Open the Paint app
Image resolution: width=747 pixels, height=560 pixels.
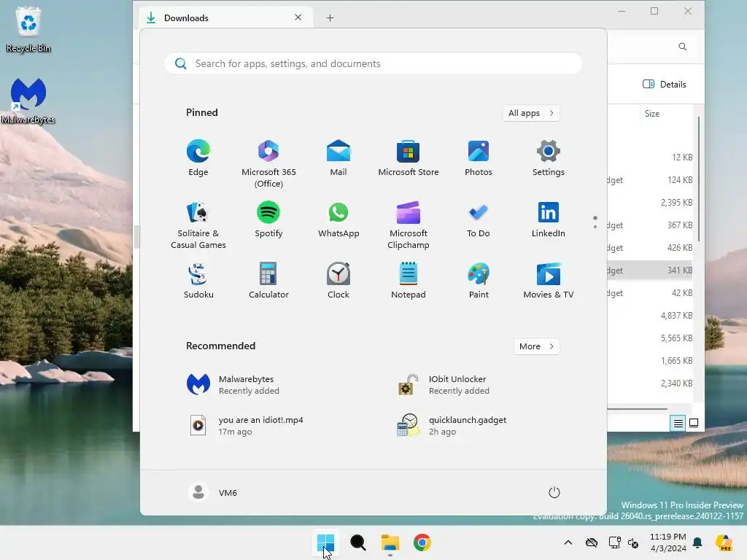[x=479, y=281]
